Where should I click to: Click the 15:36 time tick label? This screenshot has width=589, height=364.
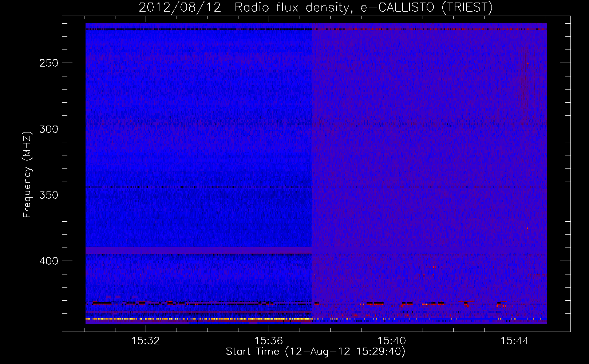269,341
